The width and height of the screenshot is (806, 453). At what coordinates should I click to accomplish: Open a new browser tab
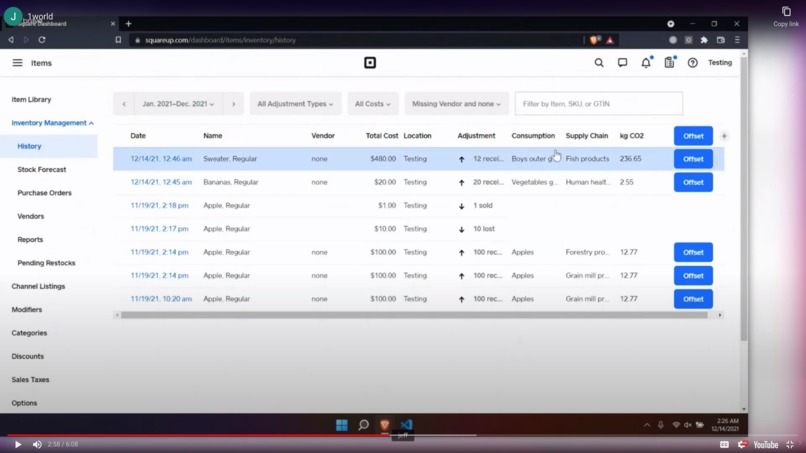pos(128,24)
